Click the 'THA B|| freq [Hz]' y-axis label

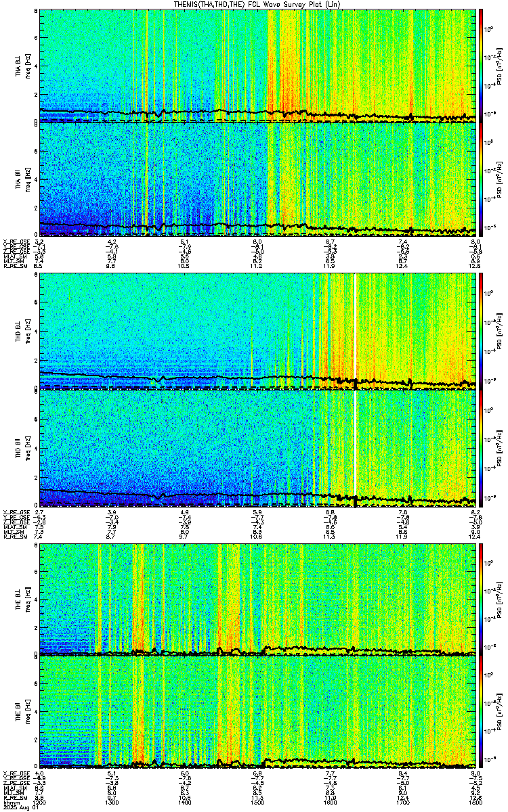point(22,179)
